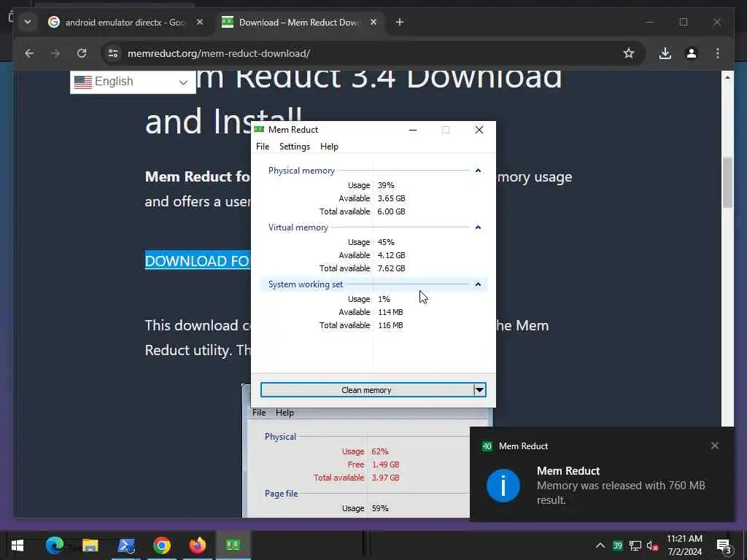Click the Mem Reduct taskbar icon
Screen dimensions: 747x560
pyautogui.click(x=233, y=545)
